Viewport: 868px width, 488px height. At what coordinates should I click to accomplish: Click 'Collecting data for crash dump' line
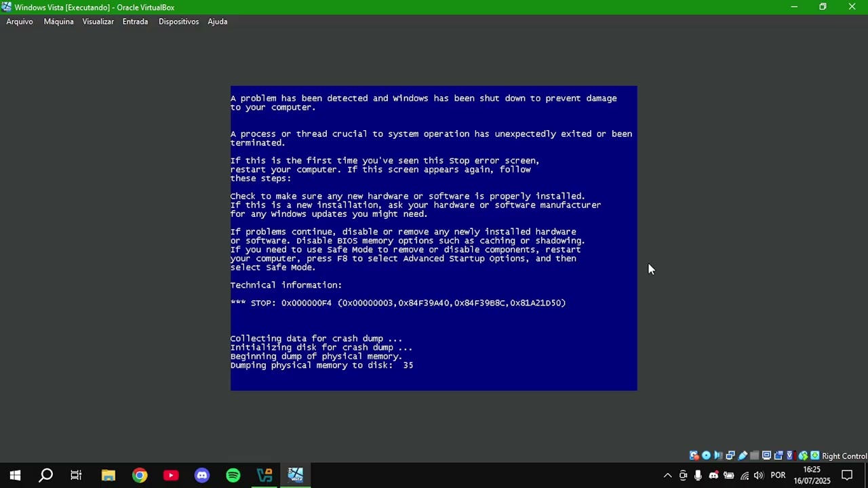point(316,339)
